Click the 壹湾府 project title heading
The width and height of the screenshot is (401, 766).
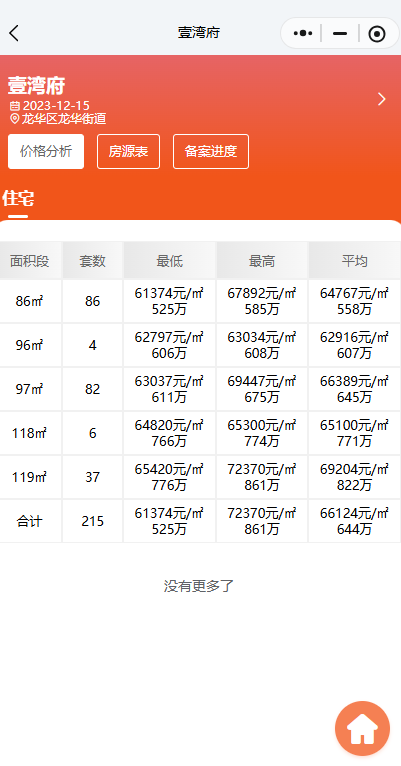36,86
